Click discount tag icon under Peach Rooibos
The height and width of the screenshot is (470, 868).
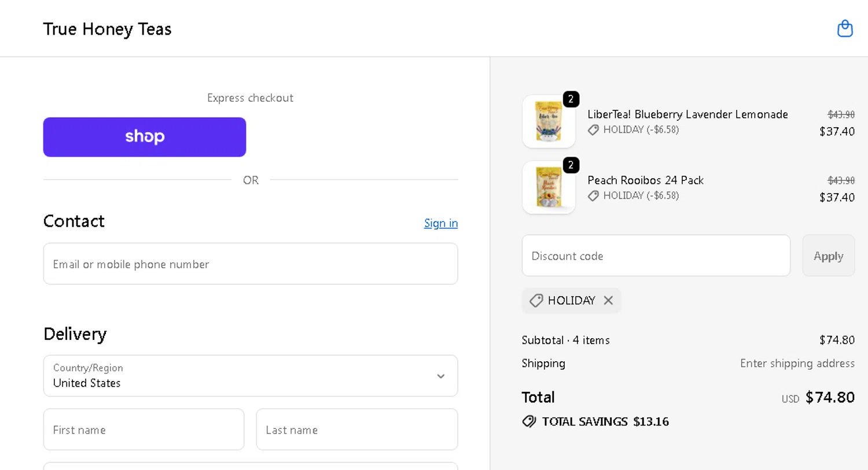coord(593,196)
